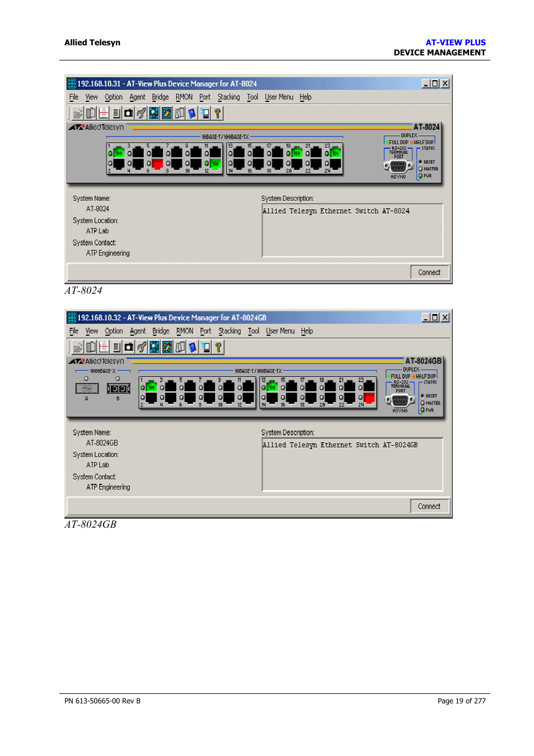Image resolution: width=534 pixels, height=756 pixels.
Task: Select green port 23 on the AT-8024 switch
Action: (x=335, y=153)
